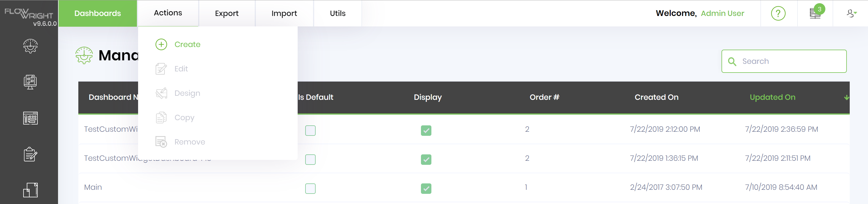Screen dimensions: 868x204
Task: Select Create from the Actions menu
Action: (187, 44)
